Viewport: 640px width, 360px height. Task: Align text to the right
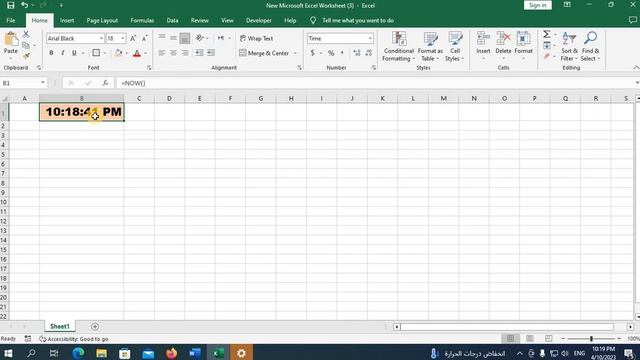click(185, 53)
